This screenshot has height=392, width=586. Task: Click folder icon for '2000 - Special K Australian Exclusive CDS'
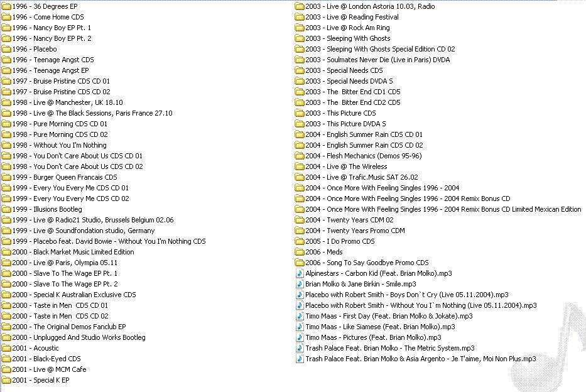[x=6, y=295]
